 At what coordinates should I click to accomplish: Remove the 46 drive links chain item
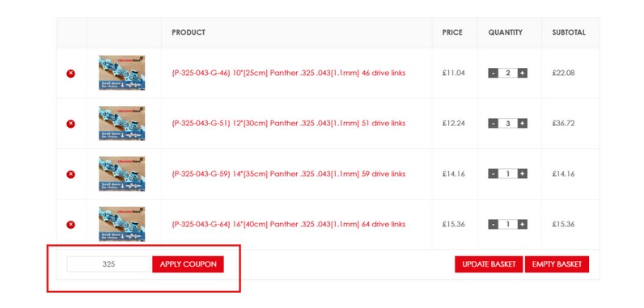click(x=70, y=74)
